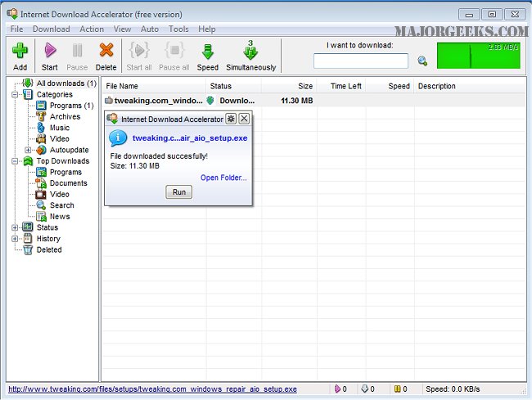The image size is (532, 400).
Task: Open the File menu
Action: tap(16, 29)
